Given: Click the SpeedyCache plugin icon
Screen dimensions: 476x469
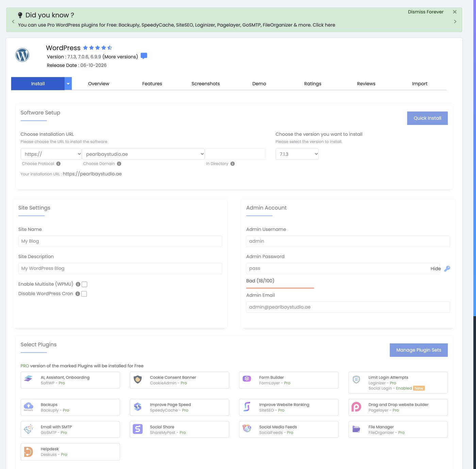Looking at the screenshot, I should (138, 407).
